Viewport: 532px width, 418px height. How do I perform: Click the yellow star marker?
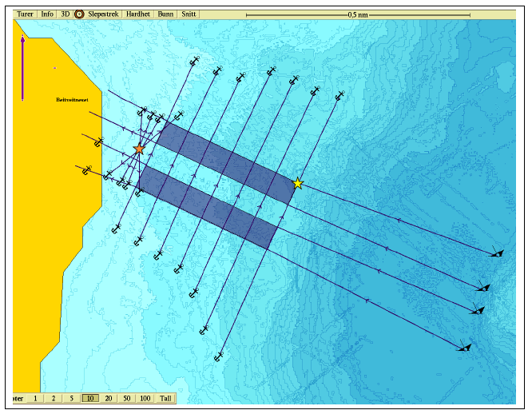pos(298,184)
